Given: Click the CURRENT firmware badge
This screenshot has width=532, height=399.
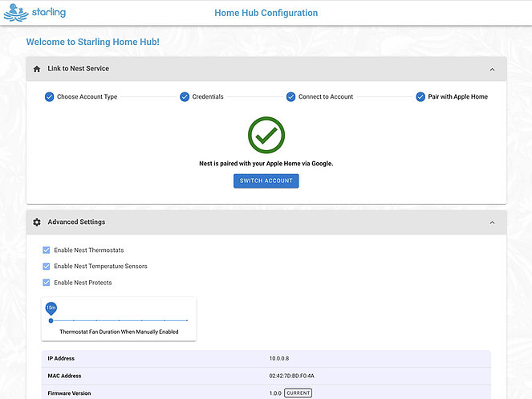Looking at the screenshot, I should tap(298, 393).
